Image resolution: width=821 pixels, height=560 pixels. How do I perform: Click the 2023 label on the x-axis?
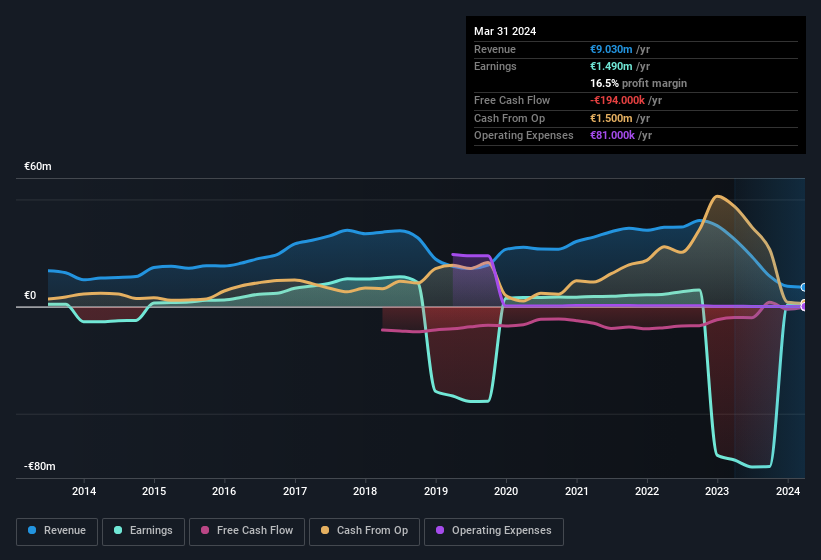pos(717,491)
